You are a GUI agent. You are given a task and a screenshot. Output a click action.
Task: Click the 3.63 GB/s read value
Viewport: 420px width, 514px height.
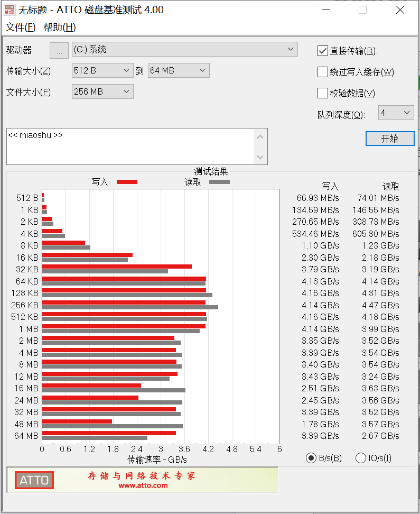tap(381, 389)
